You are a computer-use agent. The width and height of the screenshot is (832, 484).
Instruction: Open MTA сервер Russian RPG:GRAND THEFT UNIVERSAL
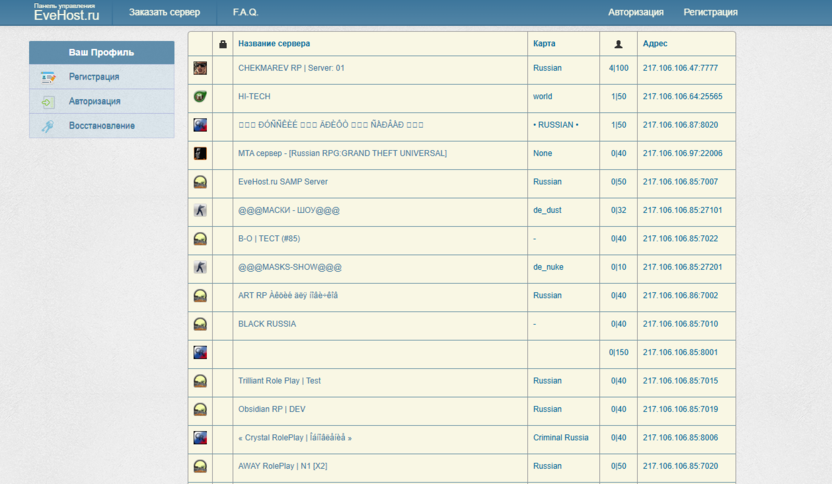pos(342,153)
